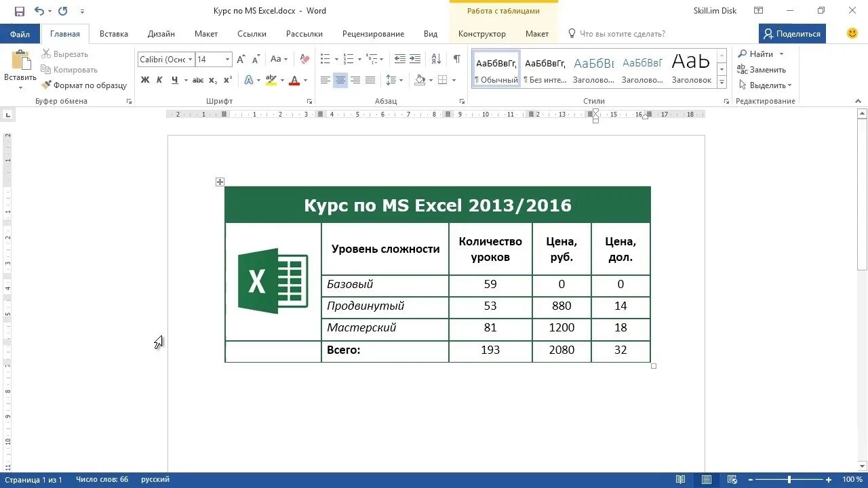Click Вырезать to cut selection
This screenshot has width=868, height=488.
pos(65,54)
